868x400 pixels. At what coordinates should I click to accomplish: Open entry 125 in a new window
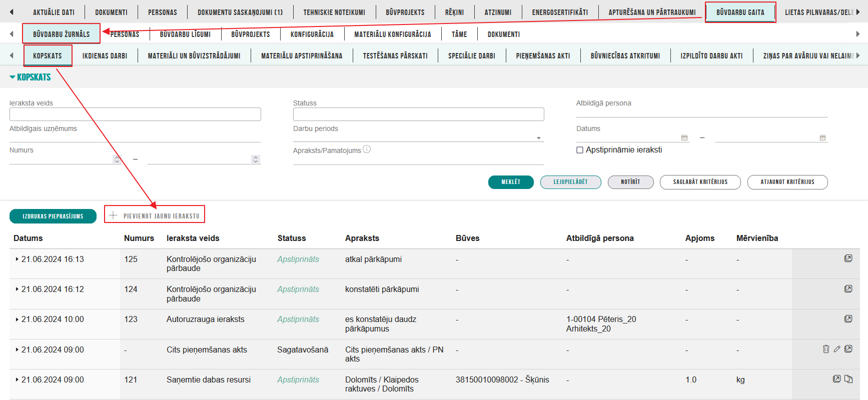(x=848, y=258)
